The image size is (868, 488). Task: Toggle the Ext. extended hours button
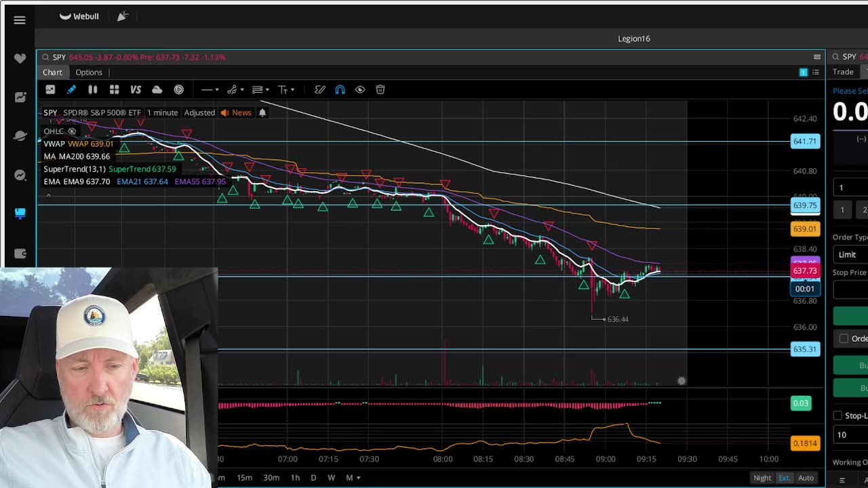click(785, 478)
